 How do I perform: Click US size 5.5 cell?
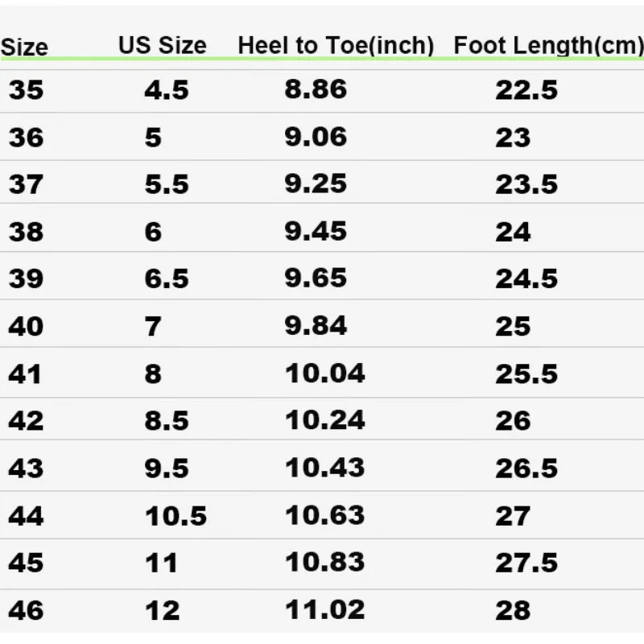coord(167,184)
